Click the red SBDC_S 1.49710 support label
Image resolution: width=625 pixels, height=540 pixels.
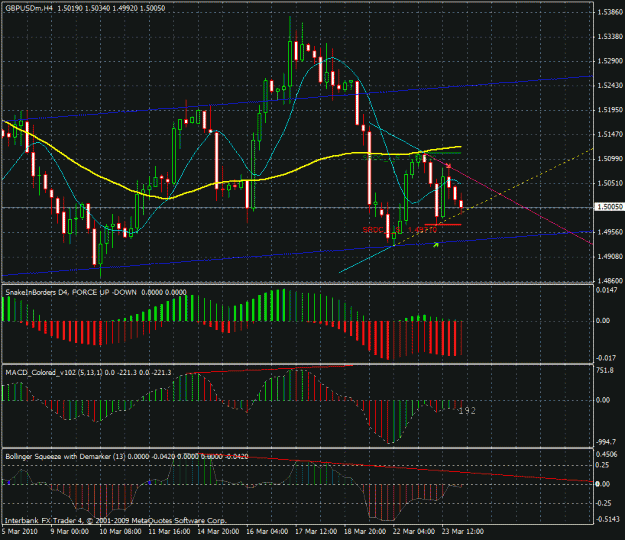pos(399,230)
